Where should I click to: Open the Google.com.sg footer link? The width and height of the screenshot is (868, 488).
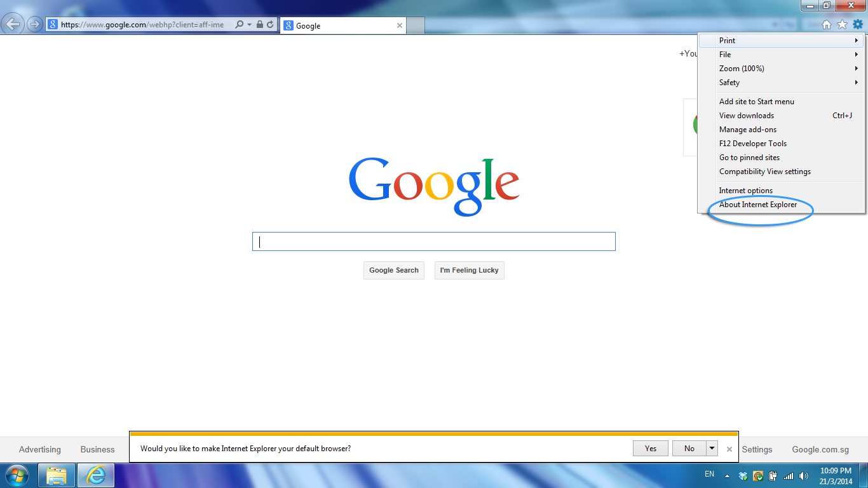pos(820,449)
